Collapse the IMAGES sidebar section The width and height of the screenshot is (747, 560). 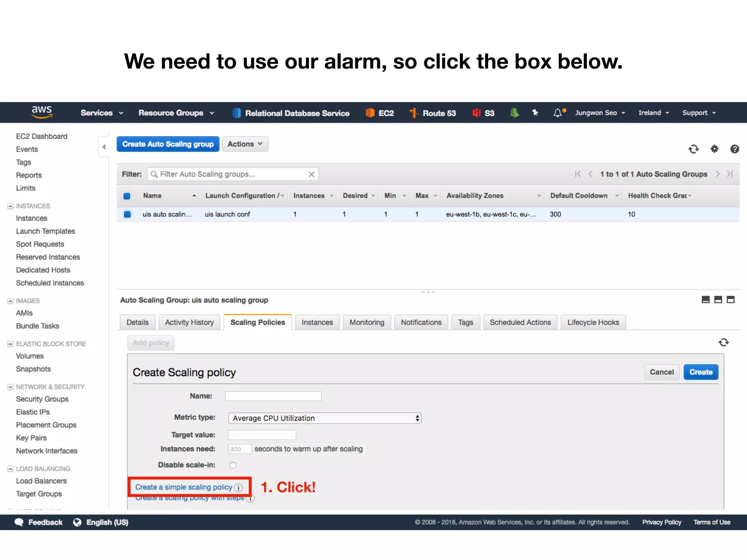click(10, 301)
